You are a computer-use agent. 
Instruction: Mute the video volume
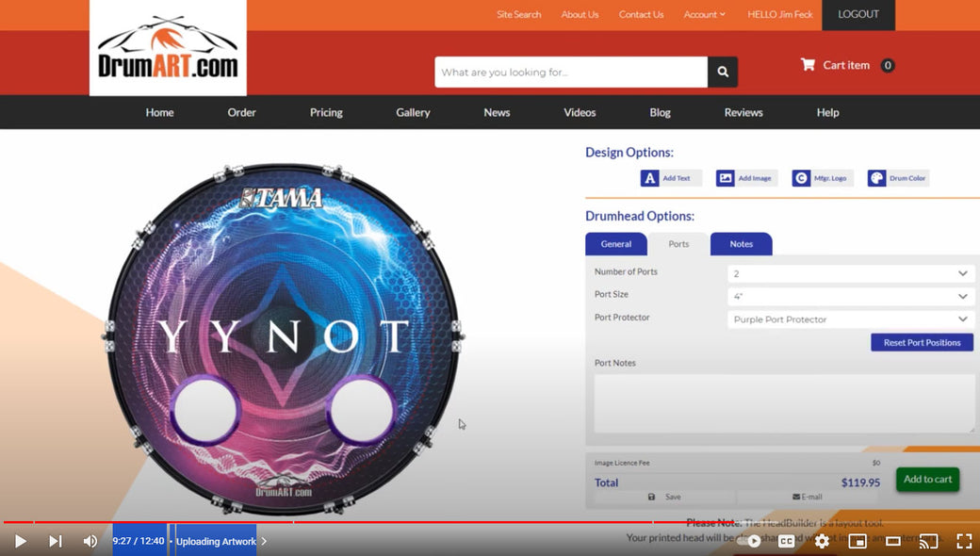90,541
